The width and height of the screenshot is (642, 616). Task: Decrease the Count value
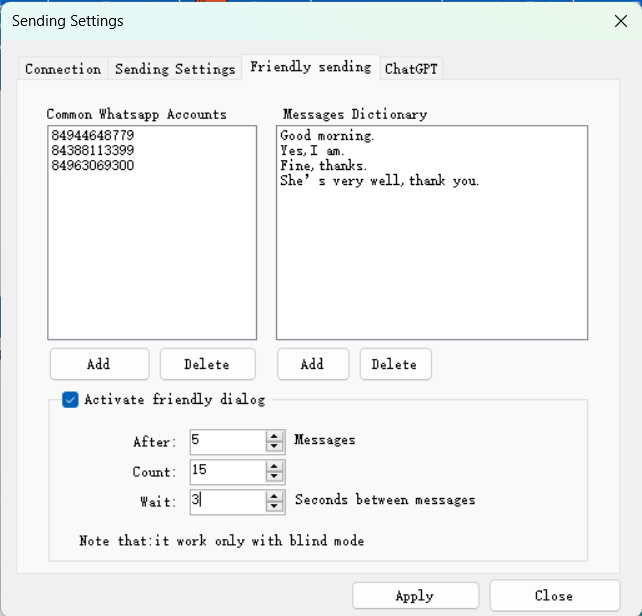275,477
